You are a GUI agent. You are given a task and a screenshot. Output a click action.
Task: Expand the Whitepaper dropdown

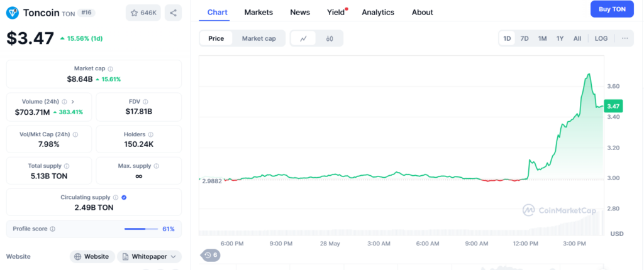tap(174, 256)
